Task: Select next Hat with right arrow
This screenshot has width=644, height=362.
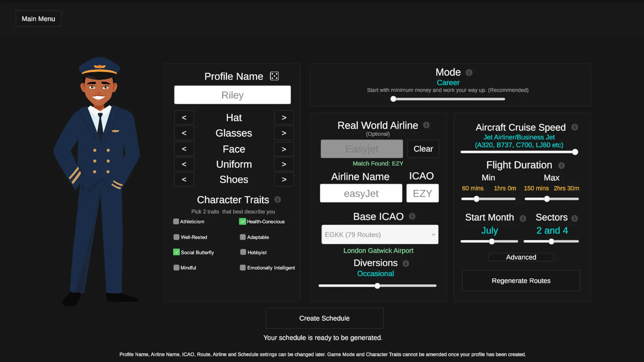Action: (x=284, y=118)
